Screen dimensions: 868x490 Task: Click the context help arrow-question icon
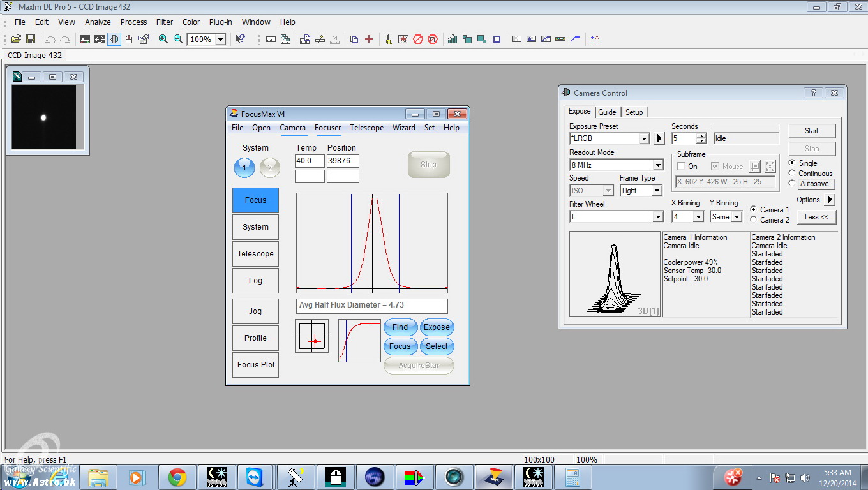coord(240,39)
